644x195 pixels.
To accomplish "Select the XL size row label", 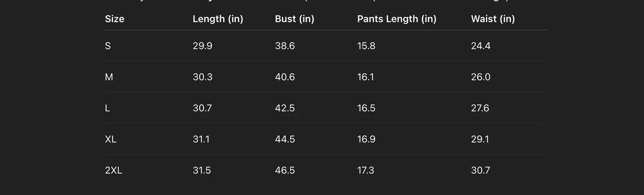I will (x=111, y=139).
